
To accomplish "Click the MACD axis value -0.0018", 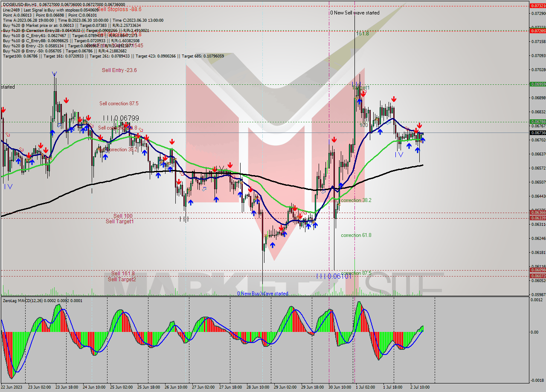I will click(x=538, y=380).
